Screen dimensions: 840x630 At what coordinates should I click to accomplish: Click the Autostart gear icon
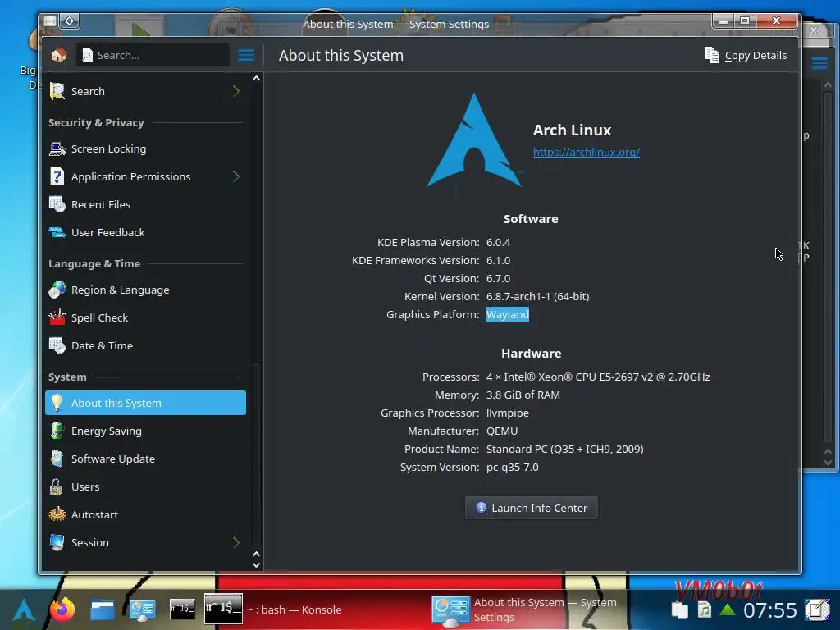click(57, 514)
